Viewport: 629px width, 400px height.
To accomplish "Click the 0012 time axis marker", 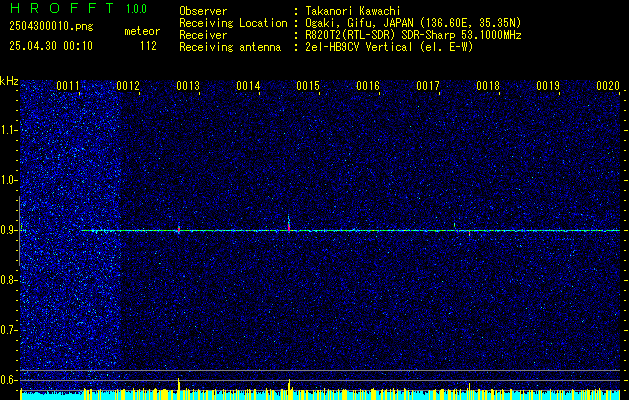I will pos(128,86).
